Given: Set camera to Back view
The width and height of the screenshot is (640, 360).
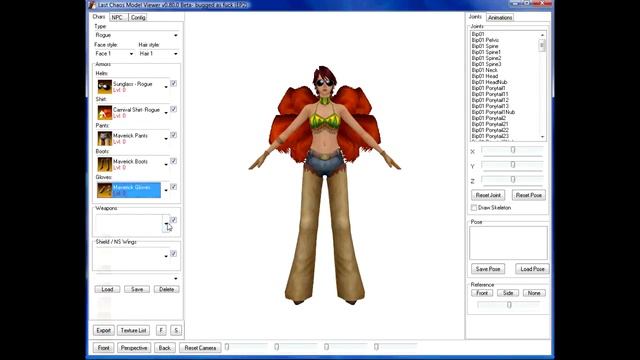Looking at the screenshot, I should point(164,348).
